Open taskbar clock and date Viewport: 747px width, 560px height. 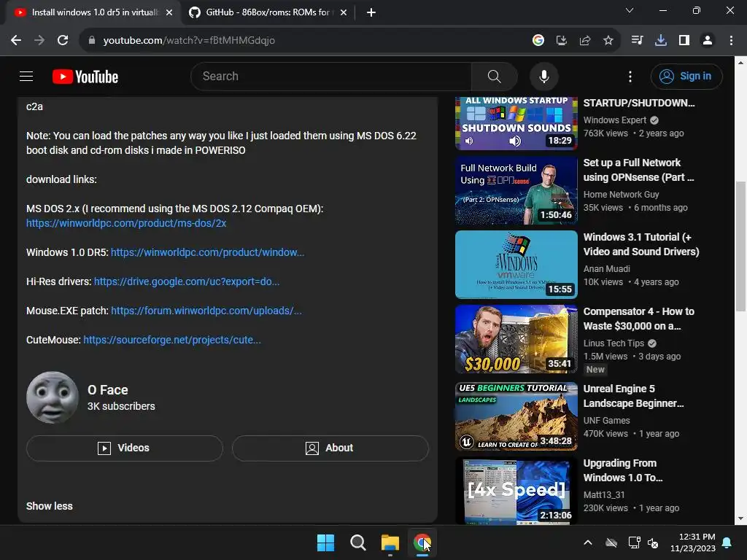coord(693,542)
